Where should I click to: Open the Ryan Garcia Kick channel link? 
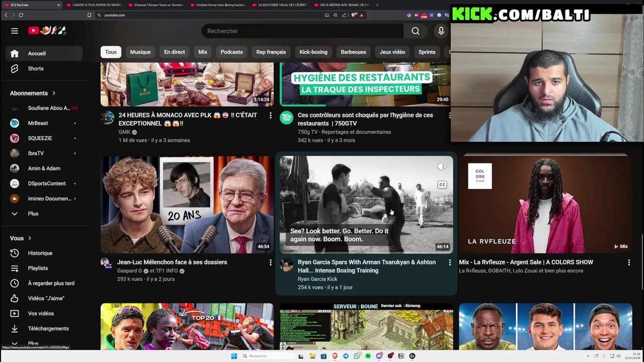tap(317, 279)
